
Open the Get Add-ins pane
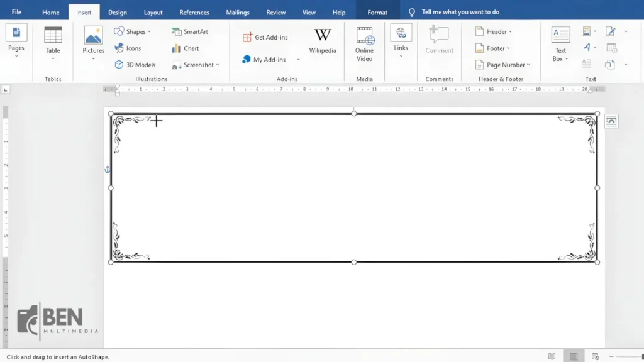[x=264, y=36]
